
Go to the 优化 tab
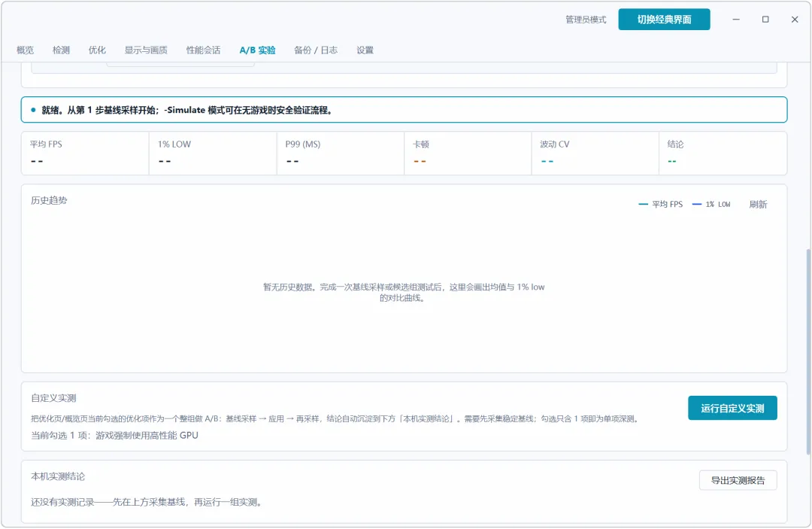click(97, 50)
